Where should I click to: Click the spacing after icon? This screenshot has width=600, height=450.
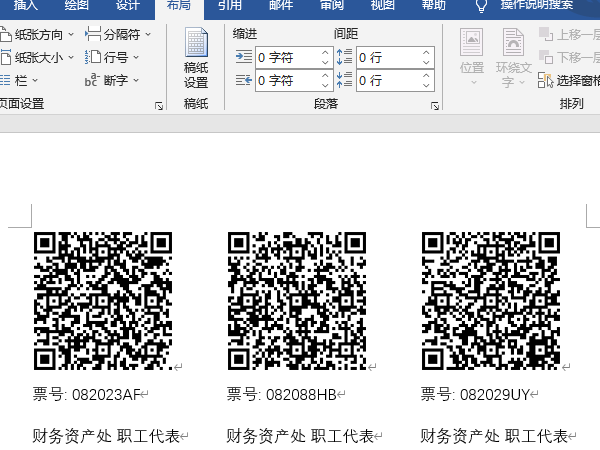coord(344,80)
